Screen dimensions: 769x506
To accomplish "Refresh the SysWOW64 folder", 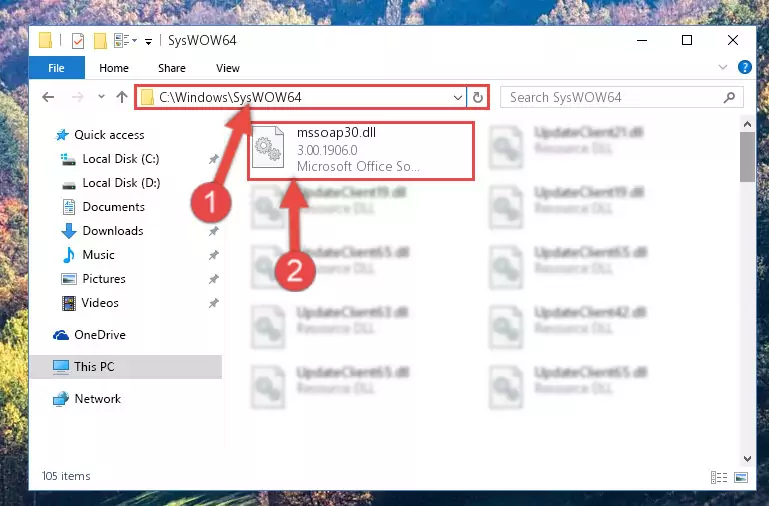I will tap(478, 98).
